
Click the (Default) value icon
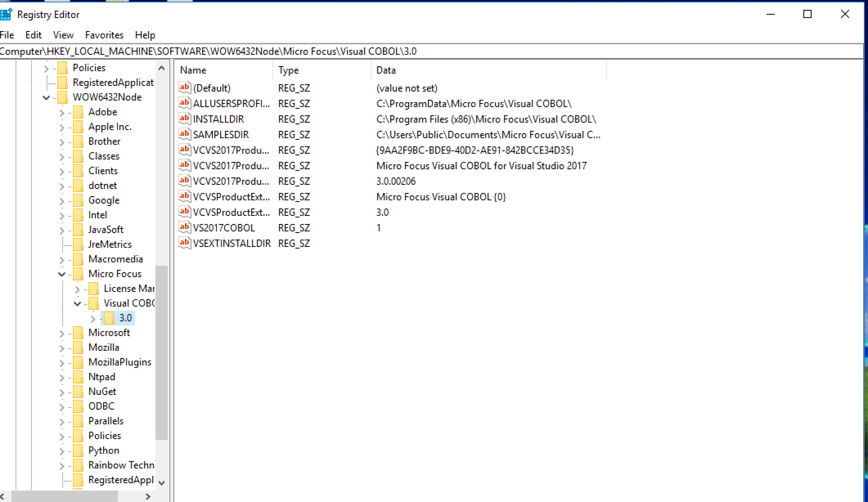click(185, 88)
